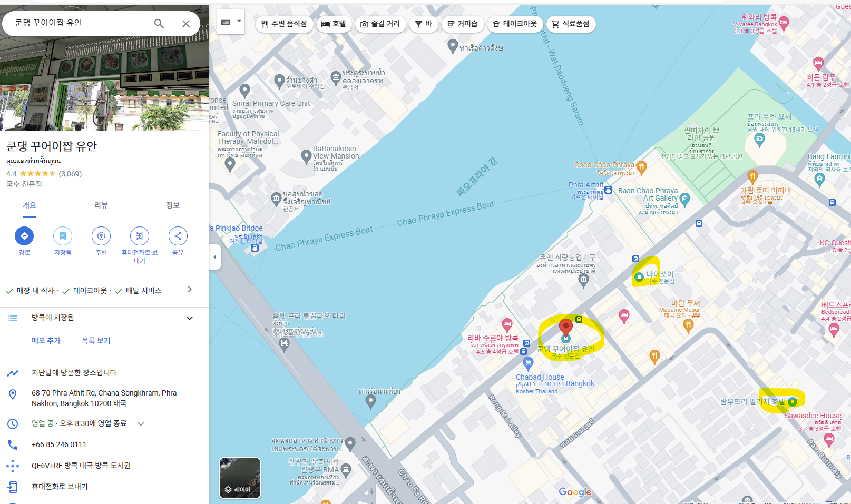851x504 pixels.
Task: Click the Chabad House shopping marker
Action: point(528,363)
